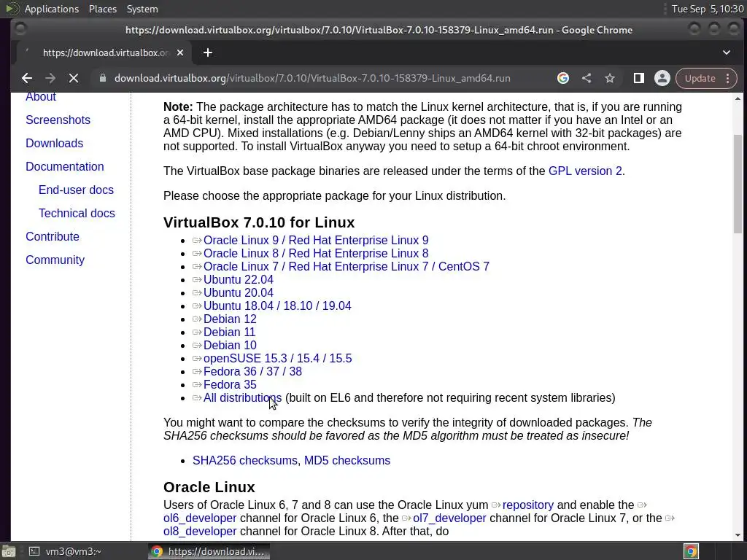Download Fedora 36 / 37 / 38 package
747x560 pixels.
pos(252,371)
